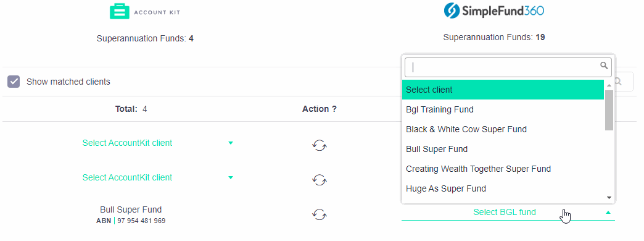Uncheck the Show matched clients checkbox

click(14, 82)
